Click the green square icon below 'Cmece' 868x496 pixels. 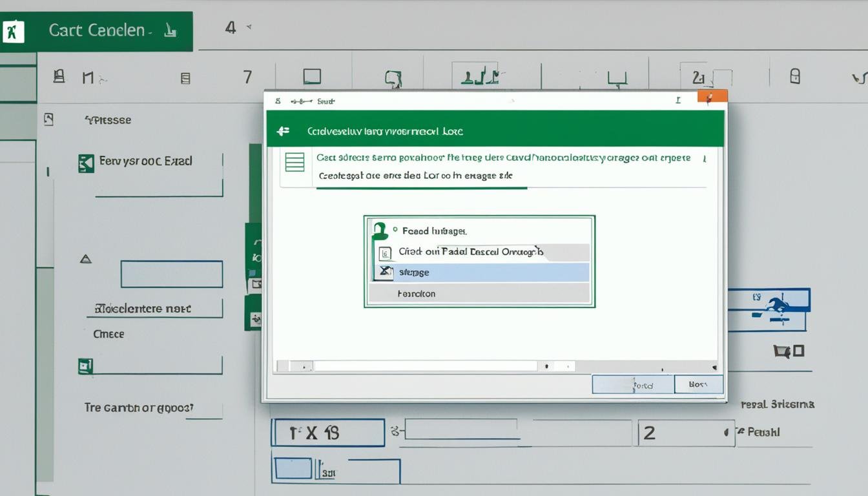(85, 366)
